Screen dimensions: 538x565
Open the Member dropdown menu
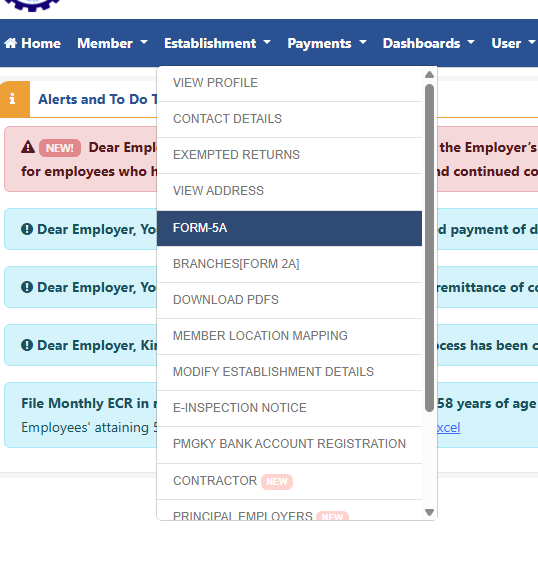[x=112, y=43]
